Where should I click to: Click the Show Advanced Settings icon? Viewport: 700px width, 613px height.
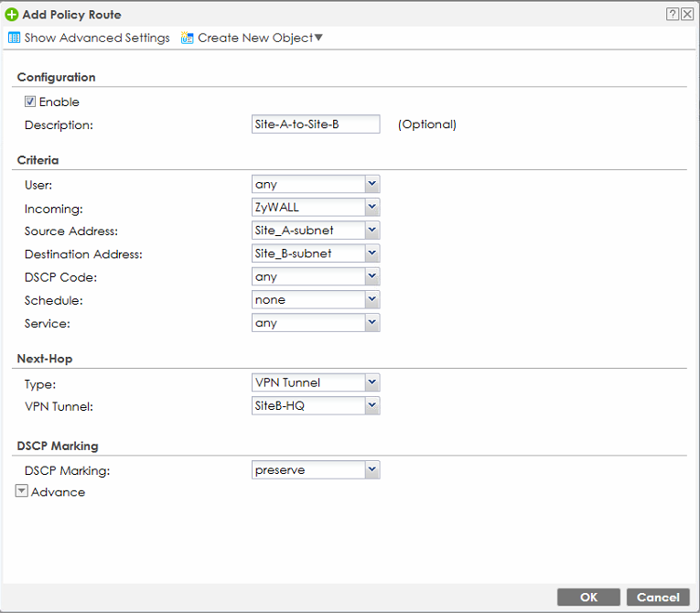[14, 38]
